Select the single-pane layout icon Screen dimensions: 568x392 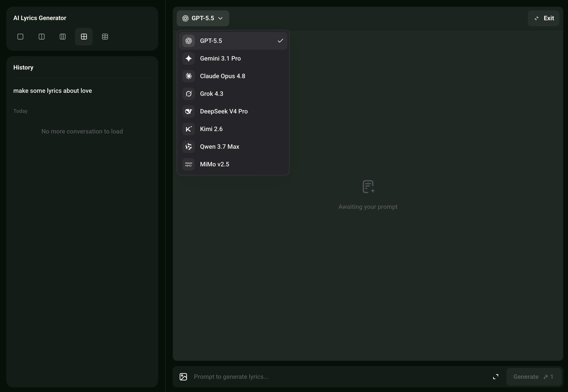[20, 37]
